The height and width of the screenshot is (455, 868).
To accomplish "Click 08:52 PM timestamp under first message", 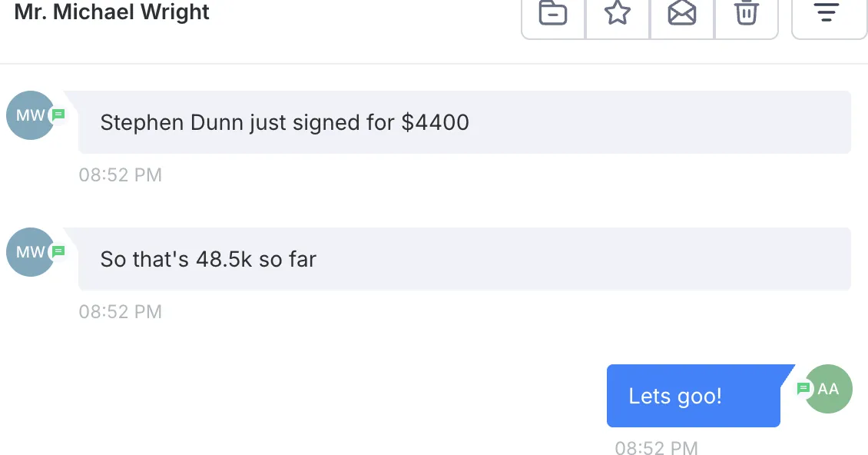I will click(120, 175).
